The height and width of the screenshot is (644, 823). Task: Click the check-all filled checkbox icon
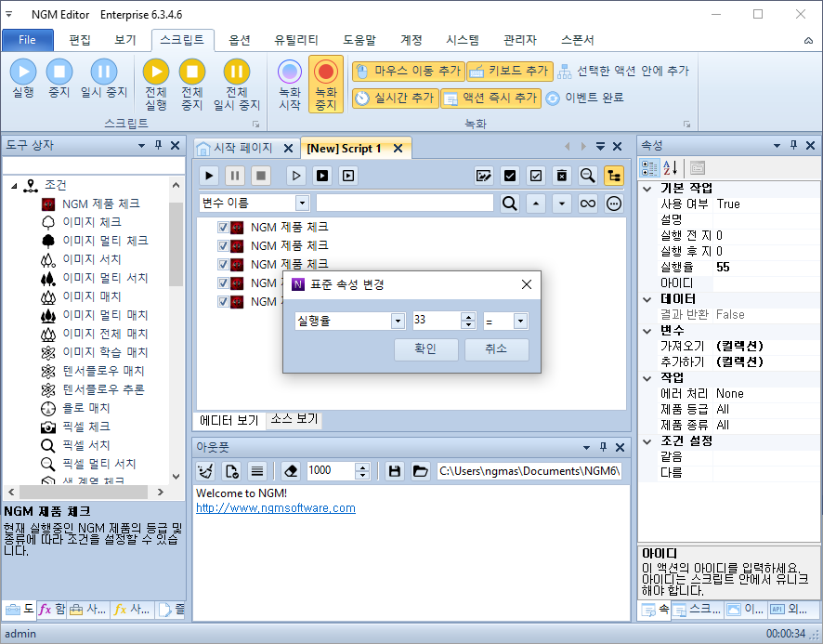pos(509,176)
